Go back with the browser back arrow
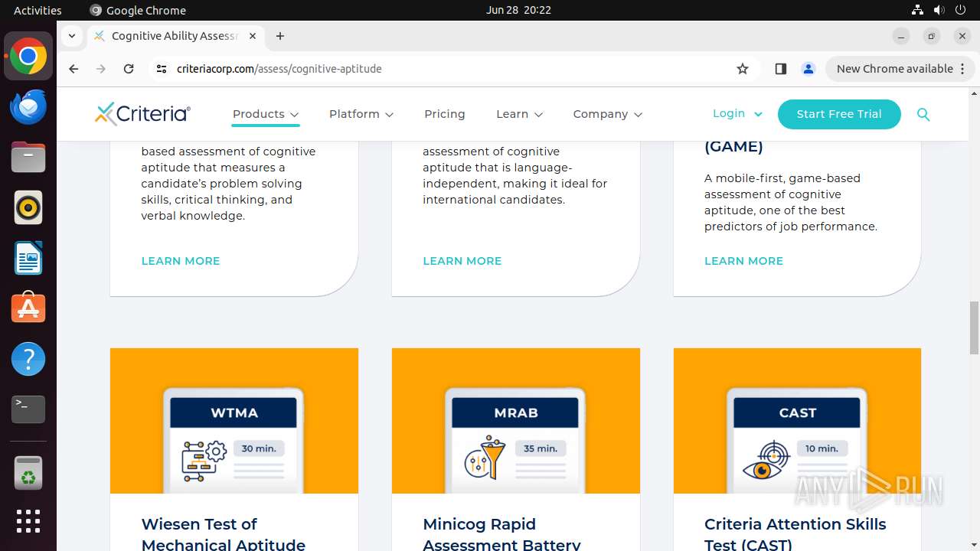Screen dimensions: 980x551 click(x=73, y=69)
